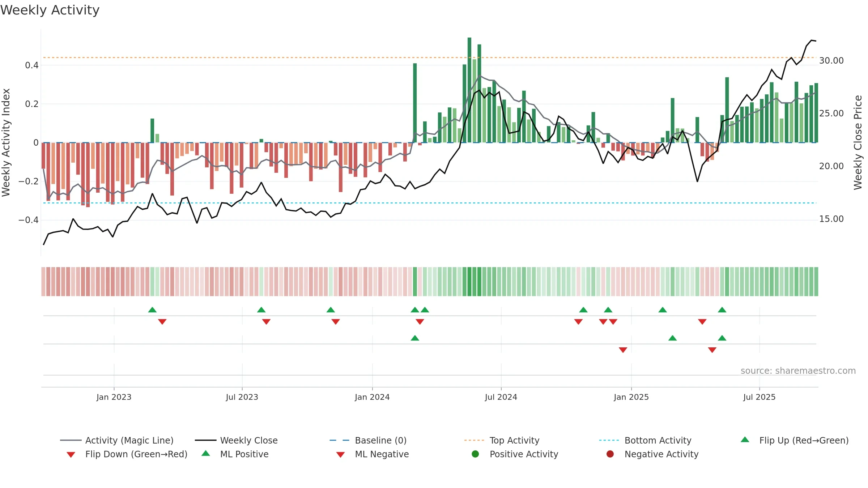The image size is (868, 488).
Task: Click the Jul 2024 axis label
Action: 501,397
